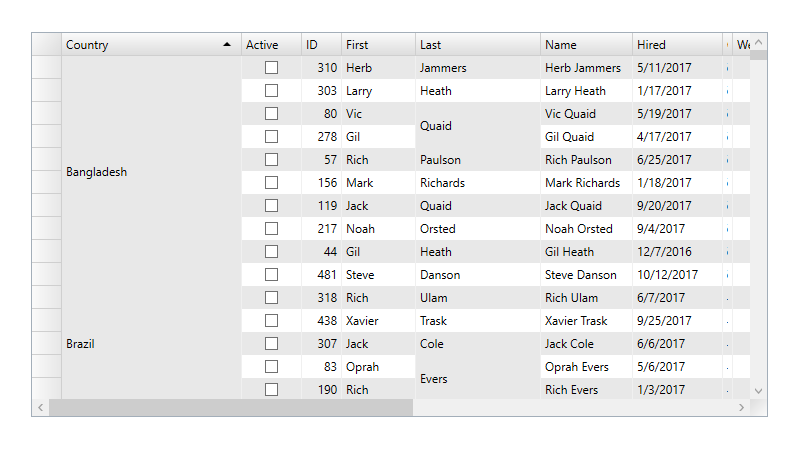Click the sort arrow in Country header
The image size is (800, 450).
click(x=227, y=45)
